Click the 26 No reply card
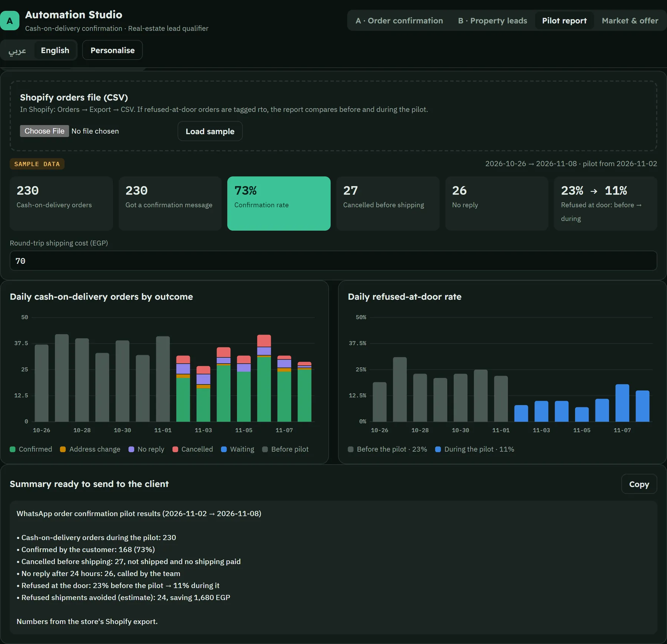The height and width of the screenshot is (644, 667). point(497,203)
